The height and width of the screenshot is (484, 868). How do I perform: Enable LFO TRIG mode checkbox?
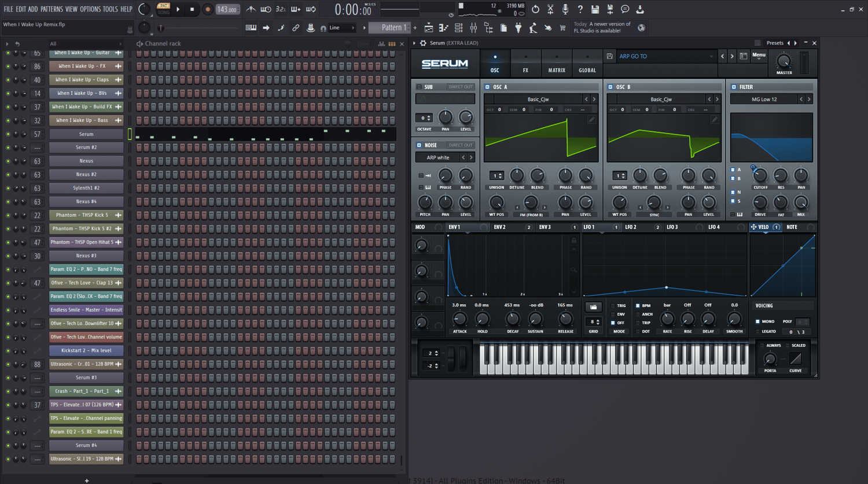[x=613, y=305]
